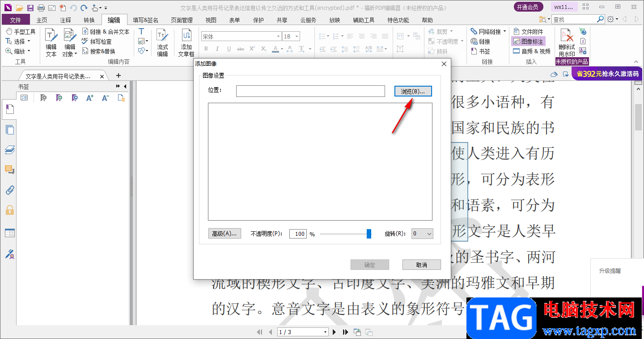The image size is (644, 339).
Task: Open the Security lock panel in sidebar
Action: coord(10,210)
